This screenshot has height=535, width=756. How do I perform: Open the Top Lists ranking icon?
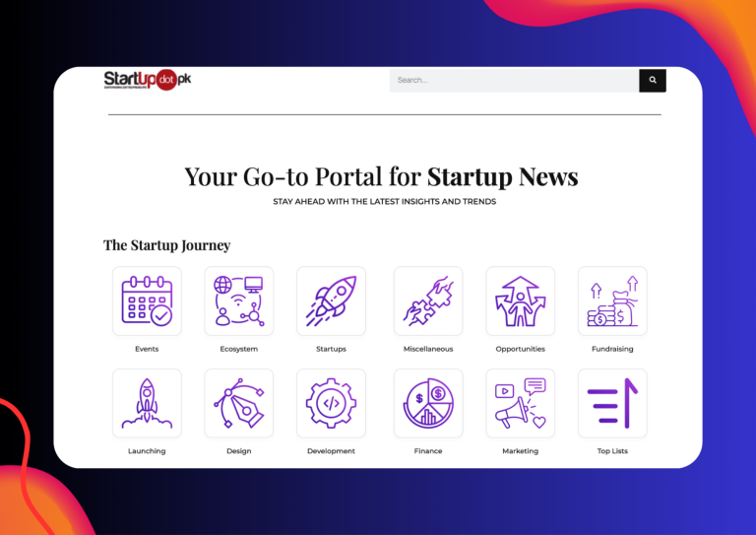point(612,403)
